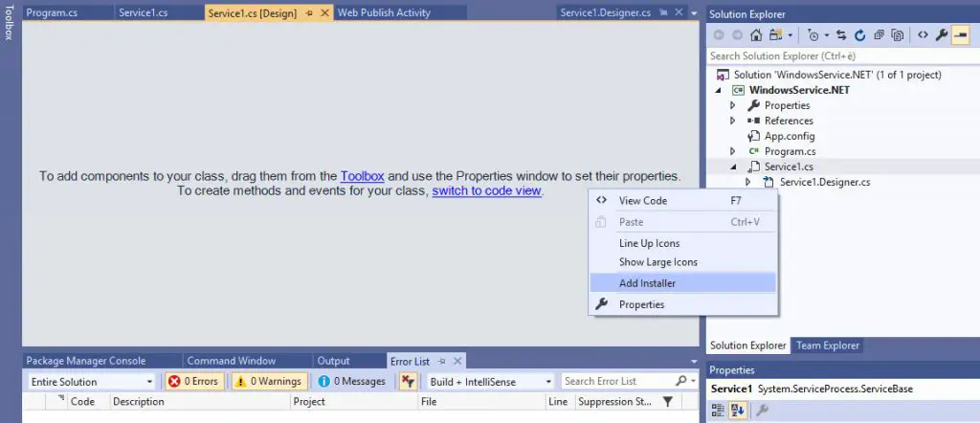Click the switch to code view link

pos(486,191)
